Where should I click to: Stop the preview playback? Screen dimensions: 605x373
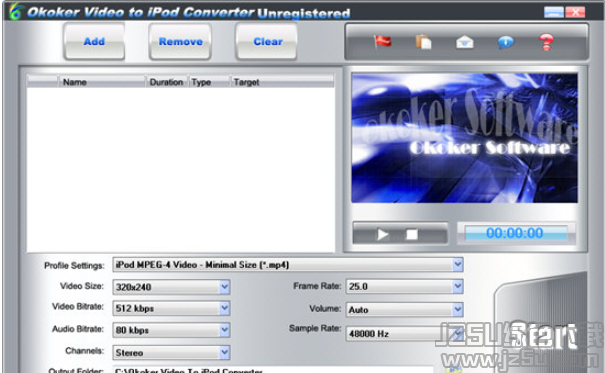[x=412, y=234]
